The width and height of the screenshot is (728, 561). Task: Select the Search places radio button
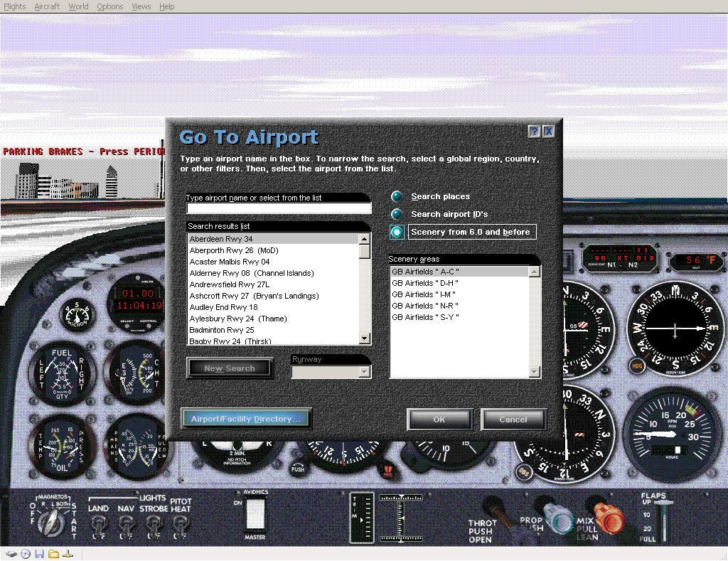click(397, 196)
